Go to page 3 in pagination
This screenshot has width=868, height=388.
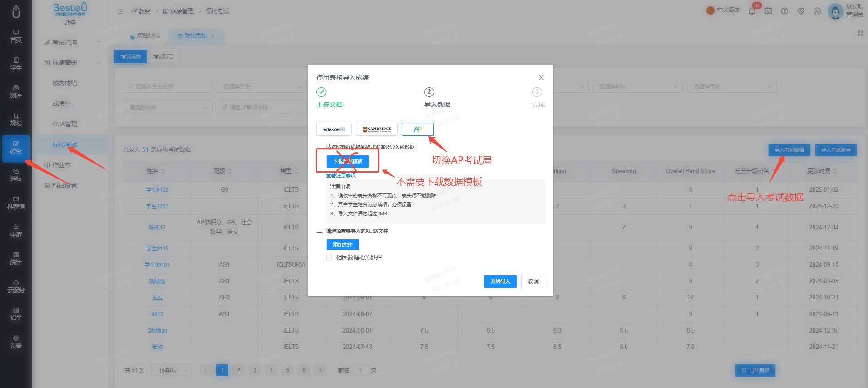pos(255,370)
